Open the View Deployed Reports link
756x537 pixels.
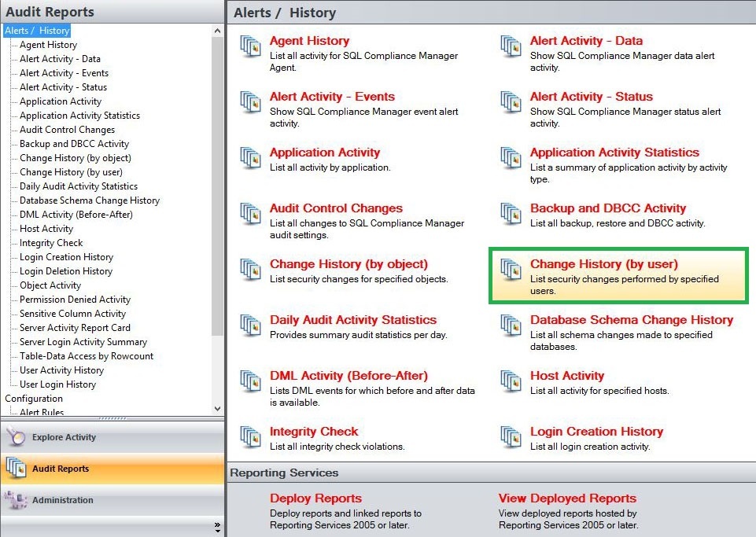click(x=567, y=498)
